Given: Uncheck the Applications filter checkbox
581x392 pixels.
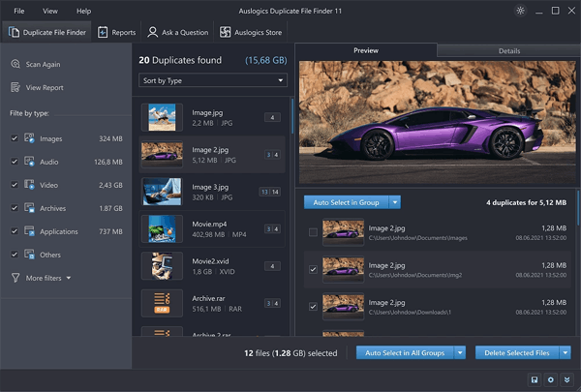Looking at the screenshot, I should click(x=15, y=231).
